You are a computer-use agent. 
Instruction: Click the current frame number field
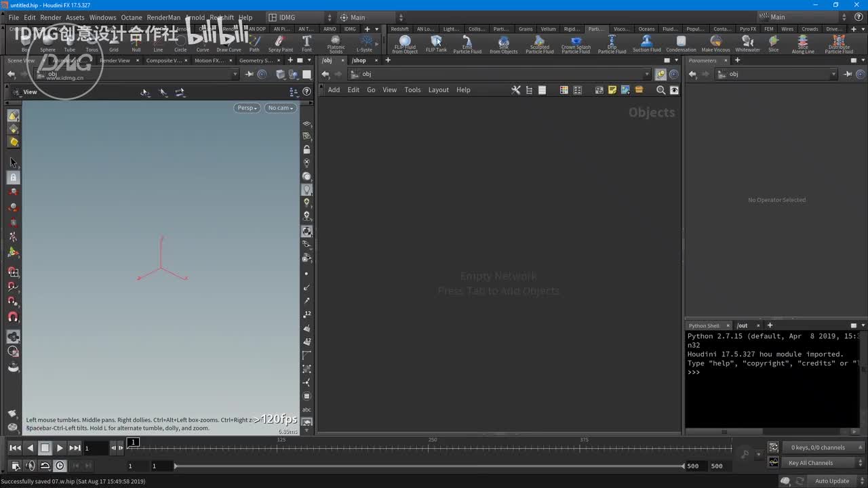tap(96, 448)
